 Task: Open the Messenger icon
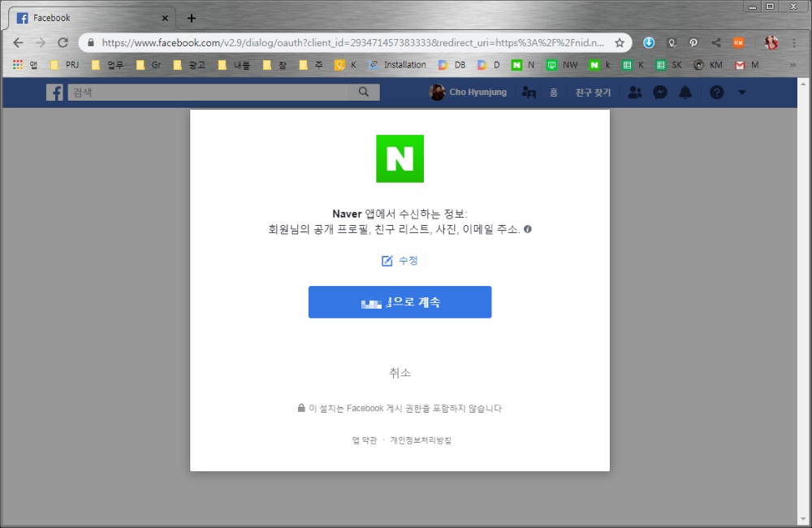click(x=659, y=93)
